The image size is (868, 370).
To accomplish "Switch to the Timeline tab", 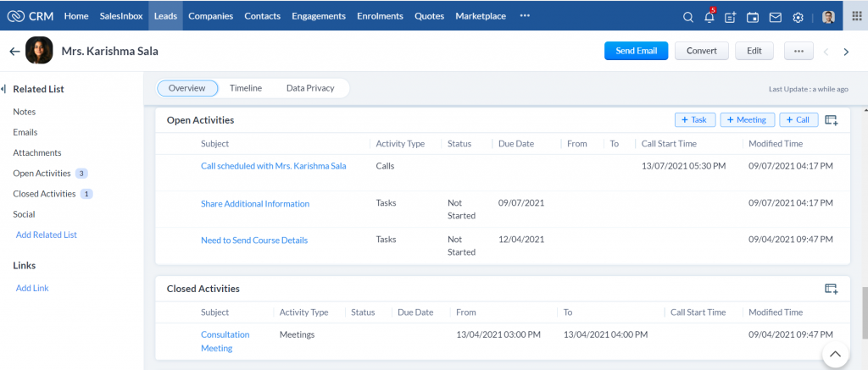I will click(x=246, y=88).
